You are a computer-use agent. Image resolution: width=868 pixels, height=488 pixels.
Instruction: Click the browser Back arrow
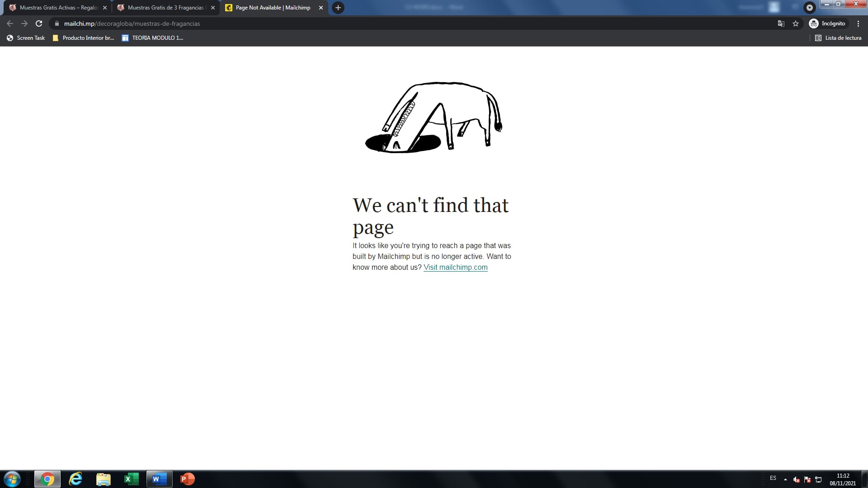pos(10,23)
